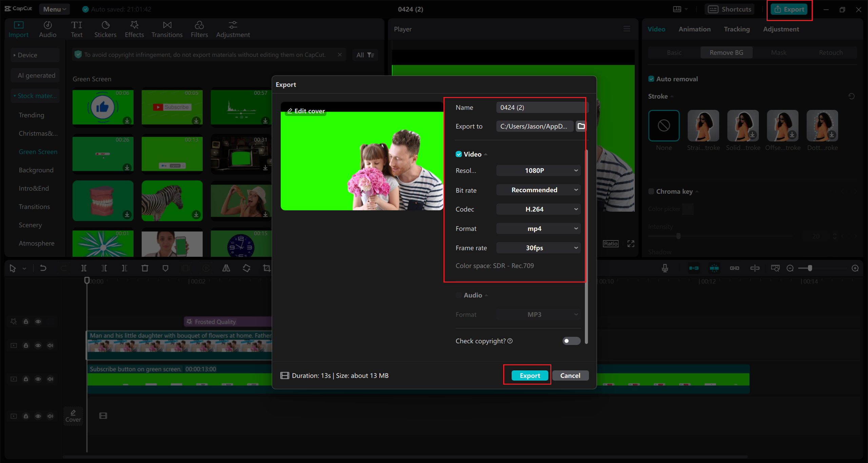Open the Transitions panel
868x463 pixels.
point(167,28)
